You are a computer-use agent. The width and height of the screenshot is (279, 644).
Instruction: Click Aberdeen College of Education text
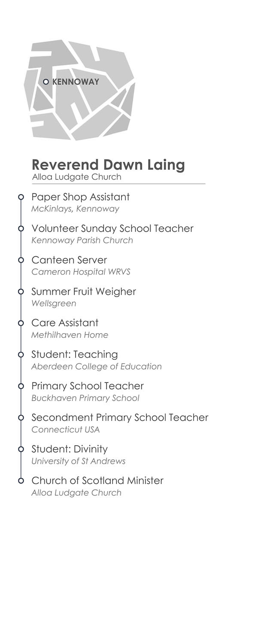97,367
